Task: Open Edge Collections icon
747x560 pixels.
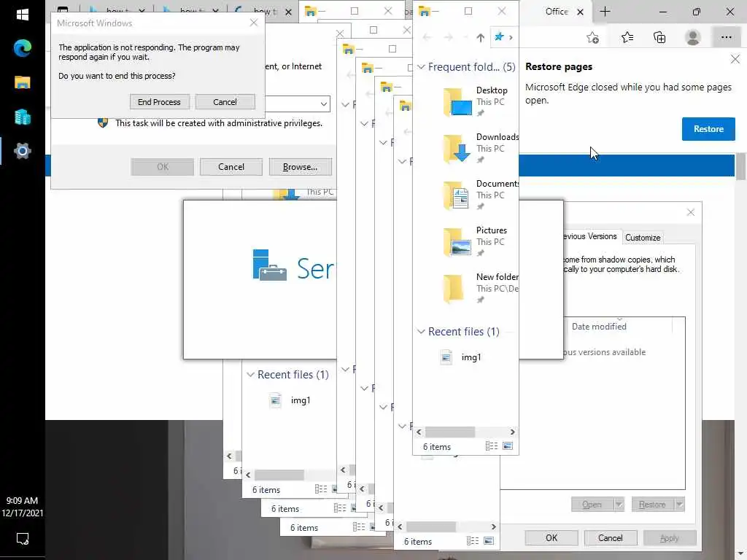Action: coord(659,37)
